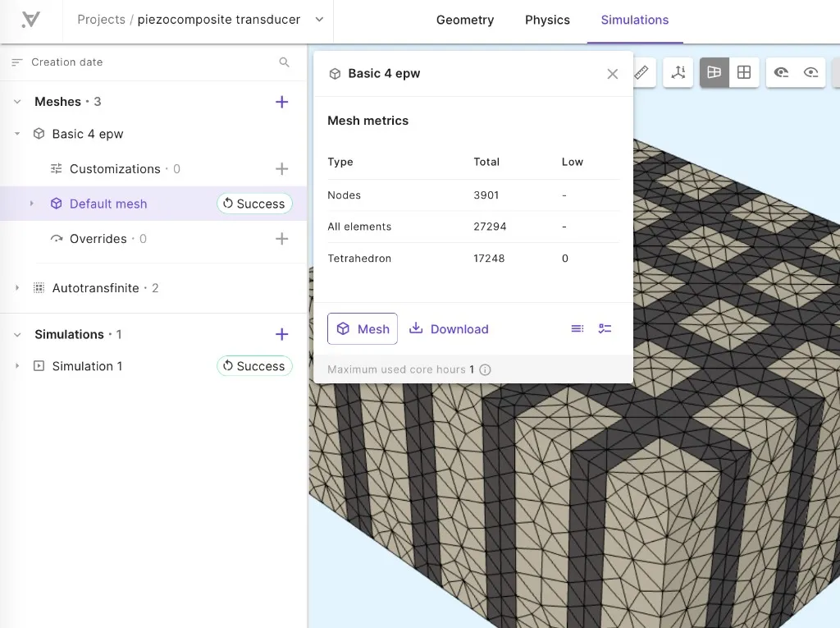Add a new mesh with plus icon
Screen dimensions: 840x628
pyautogui.click(x=282, y=101)
